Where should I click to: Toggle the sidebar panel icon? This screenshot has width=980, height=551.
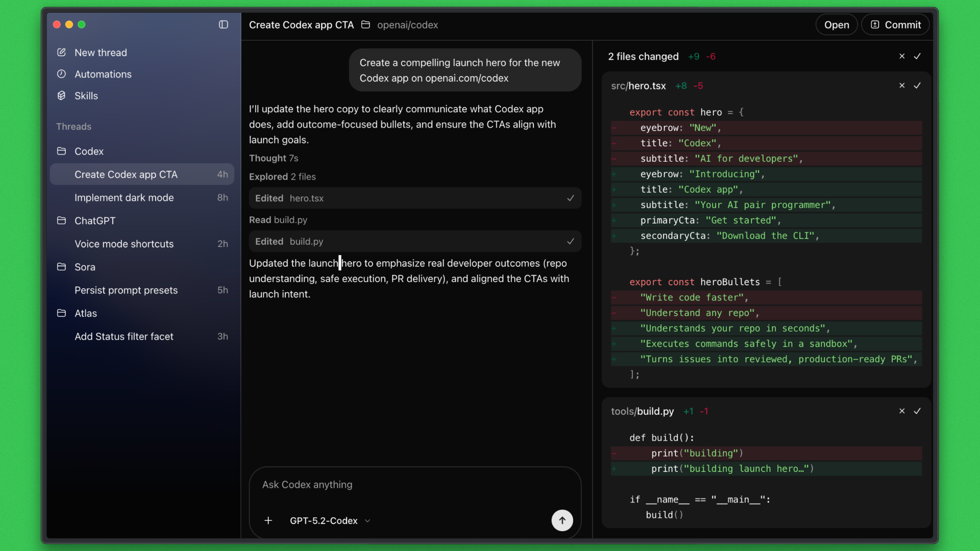(x=223, y=24)
